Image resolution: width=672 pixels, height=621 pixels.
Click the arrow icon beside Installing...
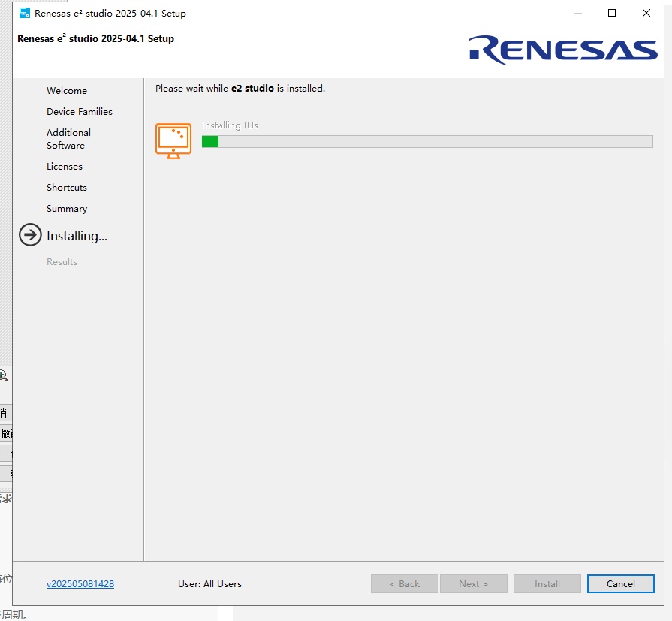click(x=30, y=234)
